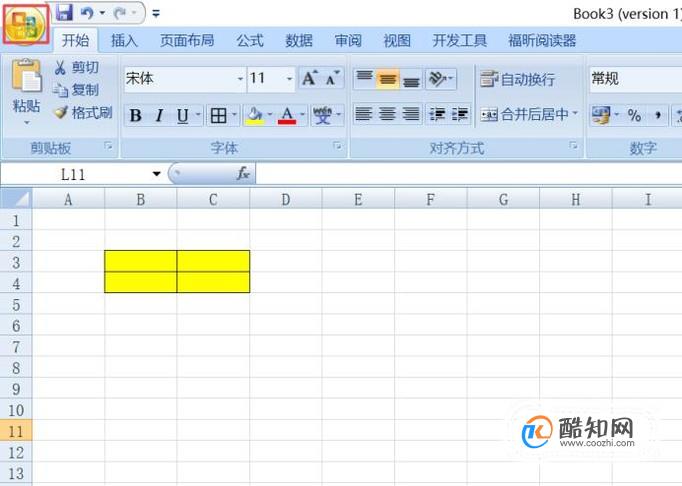Expand 合并后居中 options arrow

pyautogui.click(x=575, y=114)
